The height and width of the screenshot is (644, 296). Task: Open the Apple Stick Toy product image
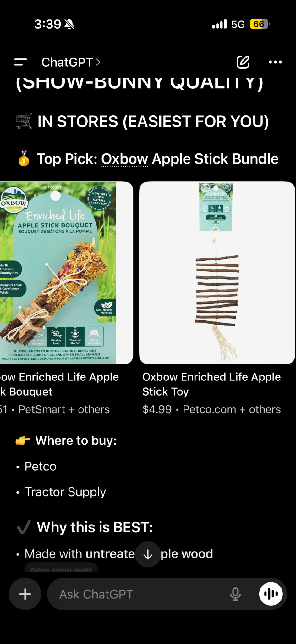pyautogui.click(x=217, y=273)
